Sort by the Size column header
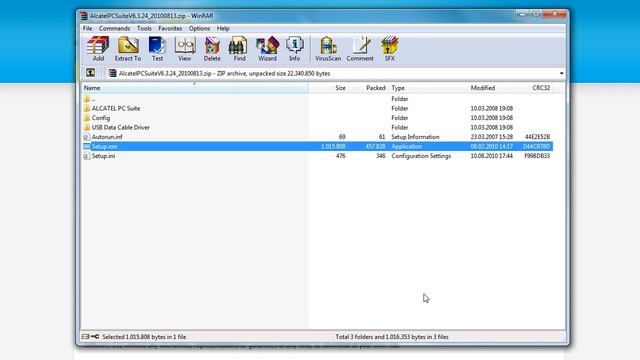The width and height of the screenshot is (640, 360). pyautogui.click(x=329, y=88)
